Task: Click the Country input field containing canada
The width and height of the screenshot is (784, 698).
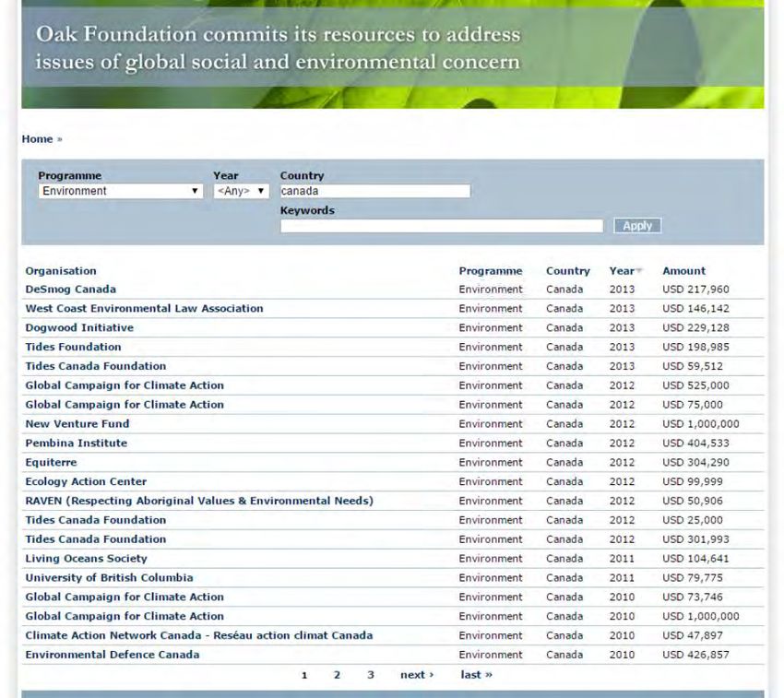Action: tap(375, 191)
